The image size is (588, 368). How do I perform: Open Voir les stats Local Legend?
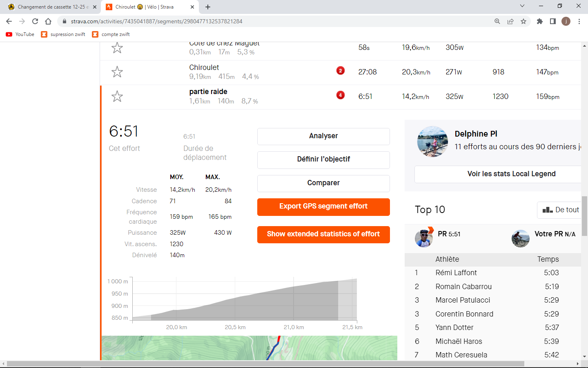tap(498, 174)
